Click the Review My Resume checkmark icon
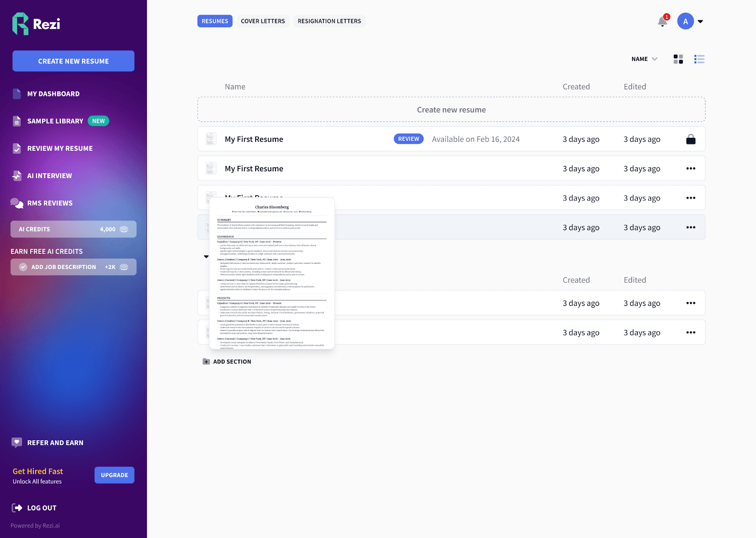The height and width of the screenshot is (538, 756). (17, 148)
